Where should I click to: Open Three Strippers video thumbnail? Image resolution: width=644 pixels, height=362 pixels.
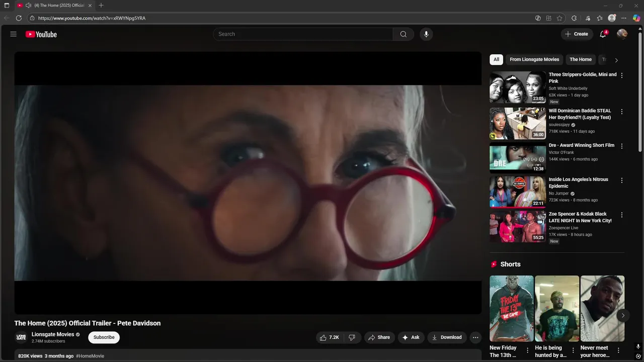(518, 87)
